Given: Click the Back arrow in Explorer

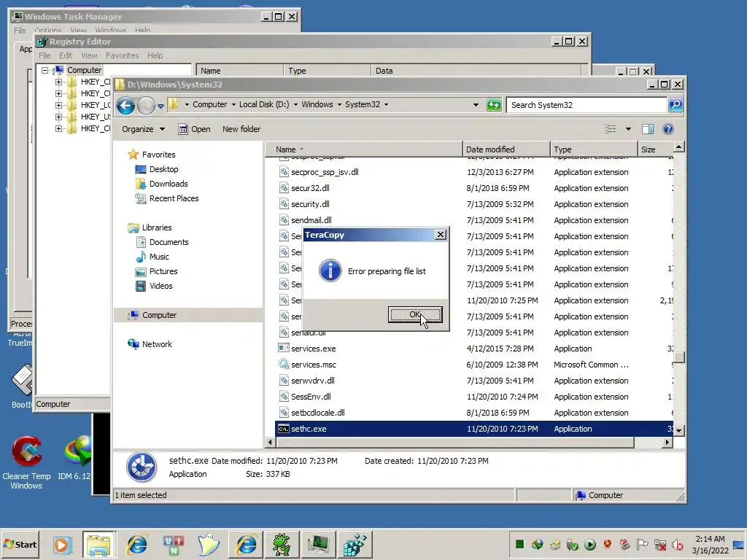Looking at the screenshot, I should [125, 105].
